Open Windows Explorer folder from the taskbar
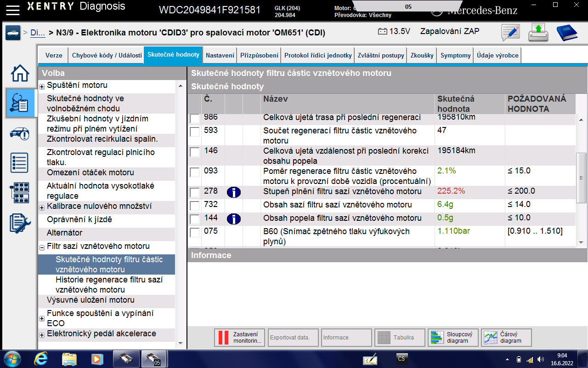The width and height of the screenshot is (588, 368). pos(69,359)
